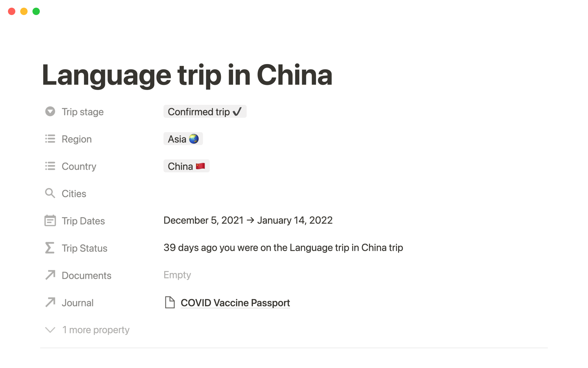Click the green fullscreen window button
Image resolution: width=588 pixels, height=368 pixels.
tap(36, 11)
